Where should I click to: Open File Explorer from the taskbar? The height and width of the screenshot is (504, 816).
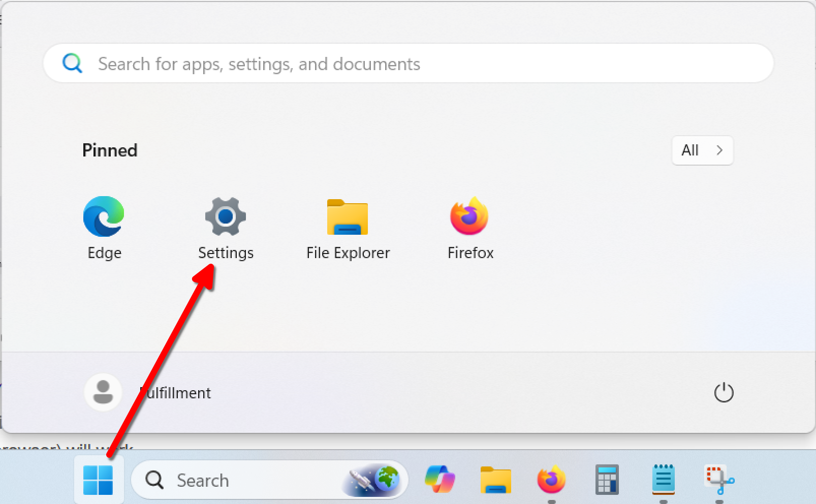(495, 480)
